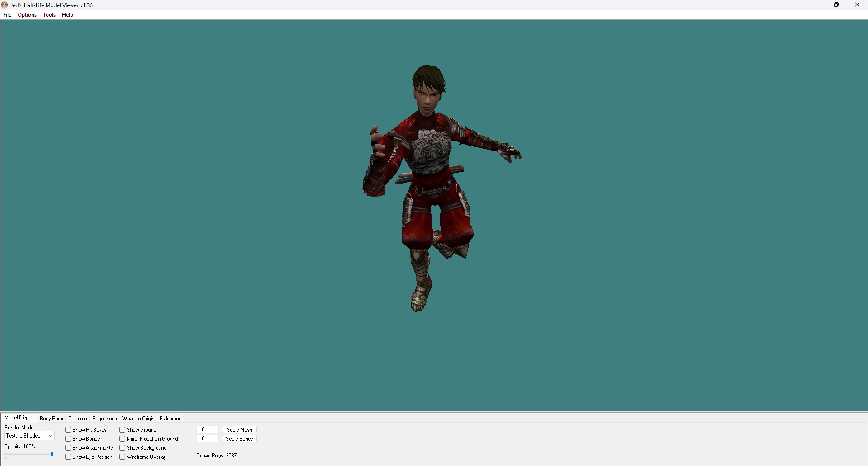Click the 'Opacity: 100%' label
The image size is (868, 466).
coord(19,447)
